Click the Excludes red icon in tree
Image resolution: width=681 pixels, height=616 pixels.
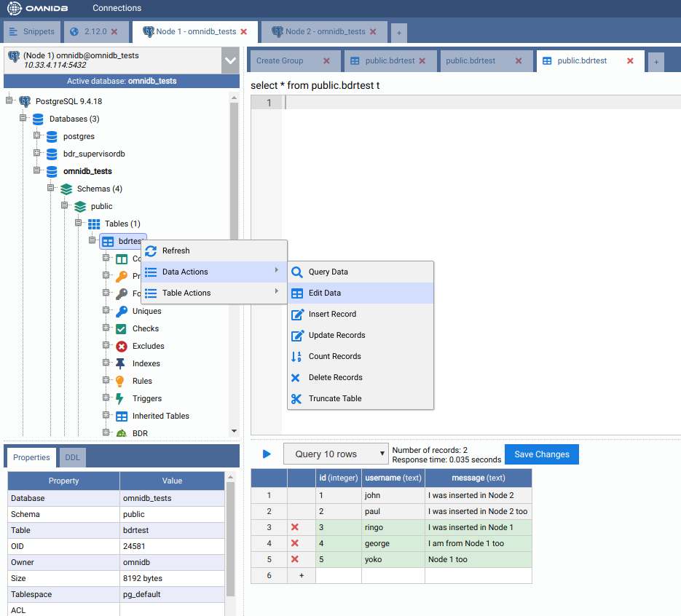[x=121, y=347]
